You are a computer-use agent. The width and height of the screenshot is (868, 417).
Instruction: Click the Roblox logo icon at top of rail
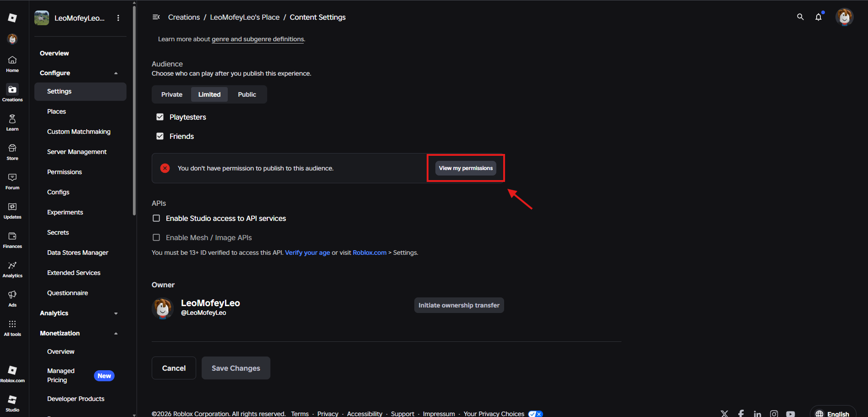[12, 18]
